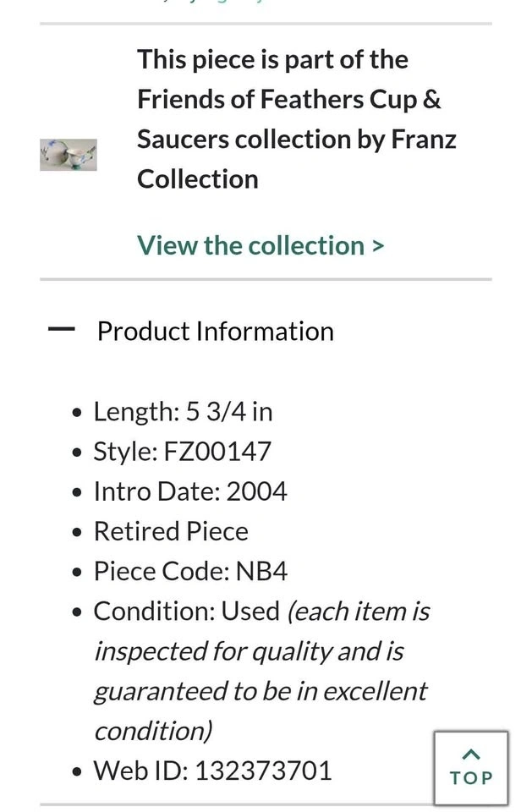Click the Style: FZ00147 entry
Viewport: 532px width, 812px height.
coord(182,451)
